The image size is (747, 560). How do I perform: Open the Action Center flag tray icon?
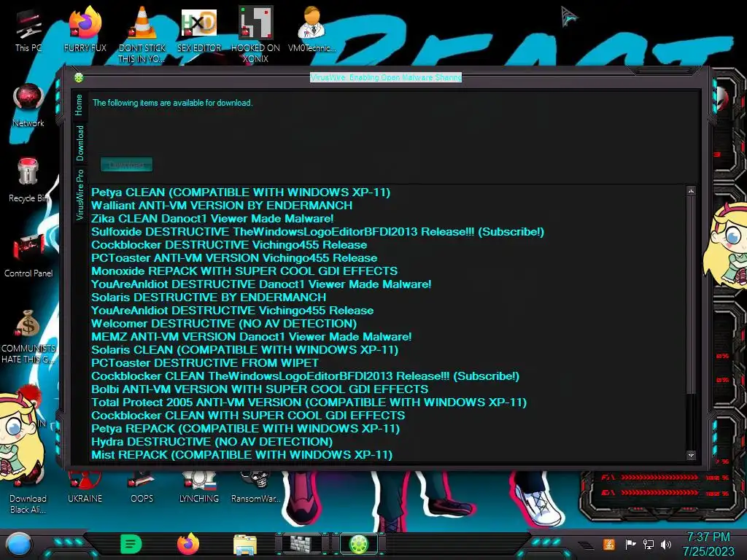(630, 544)
